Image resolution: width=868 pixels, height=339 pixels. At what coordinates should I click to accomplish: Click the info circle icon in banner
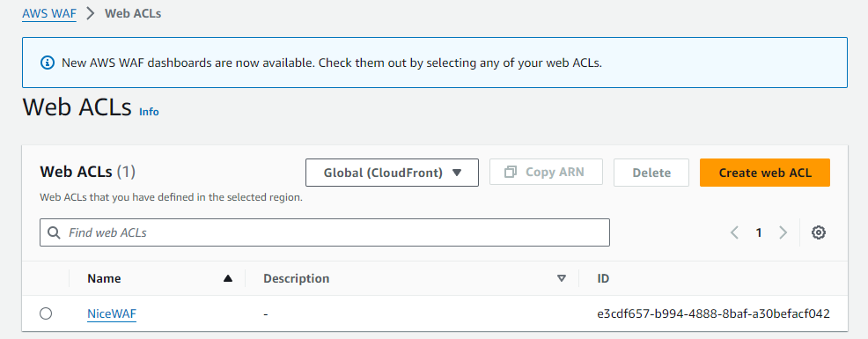pyautogui.click(x=48, y=63)
